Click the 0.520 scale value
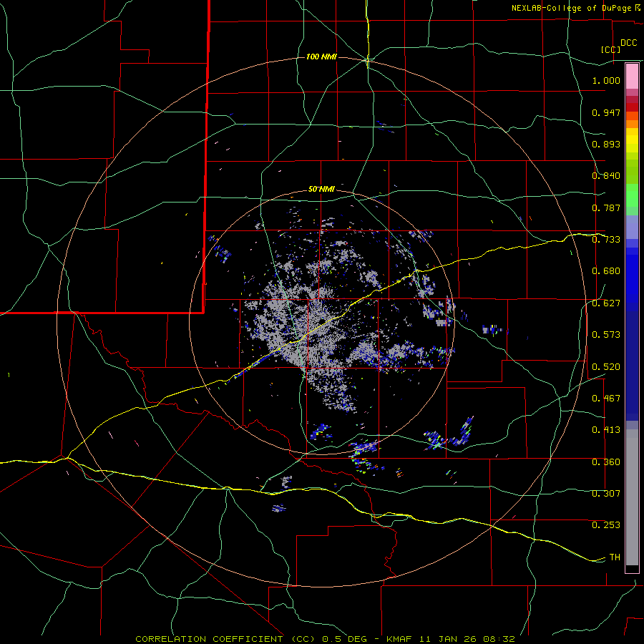Image resolution: width=644 pixels, height=644 pixels. click(x=606, y=367)
